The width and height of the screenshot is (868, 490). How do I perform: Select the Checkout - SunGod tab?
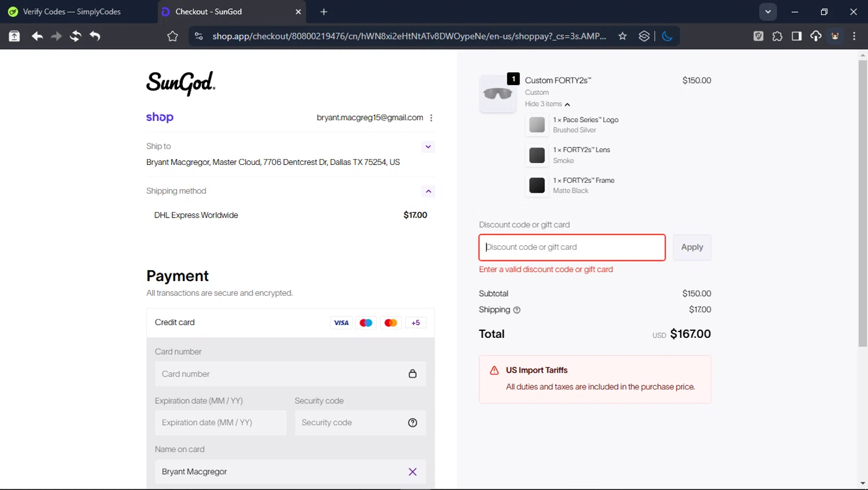tap(231, 12)
